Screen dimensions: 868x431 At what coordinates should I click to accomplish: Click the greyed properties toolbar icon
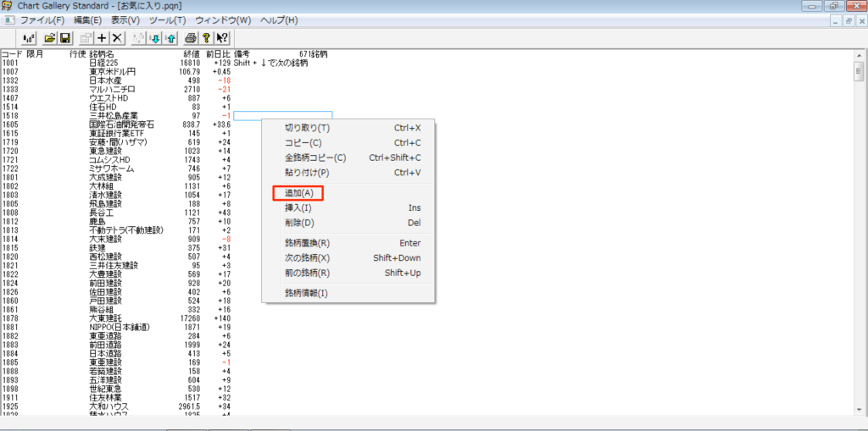tap(86, 38)
